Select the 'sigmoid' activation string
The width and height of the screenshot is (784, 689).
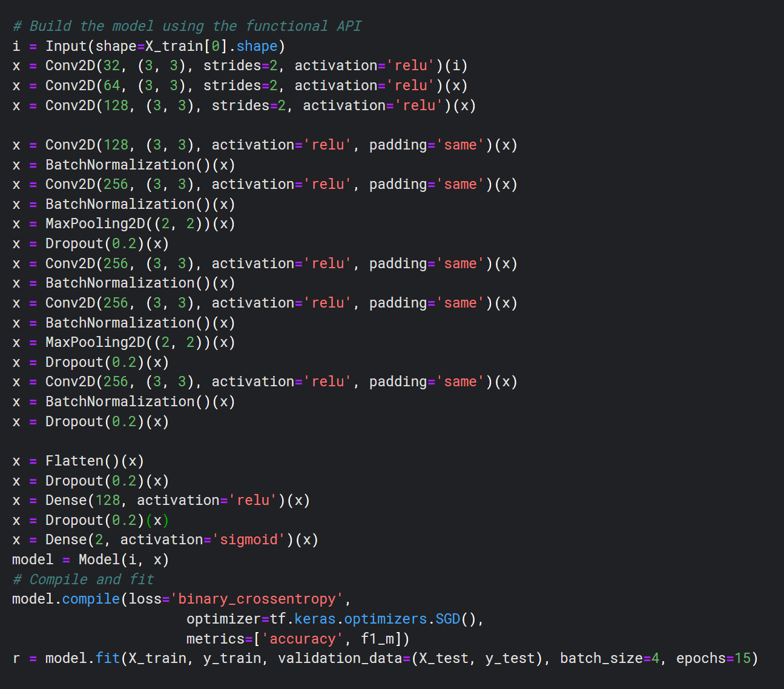[249, 539]
